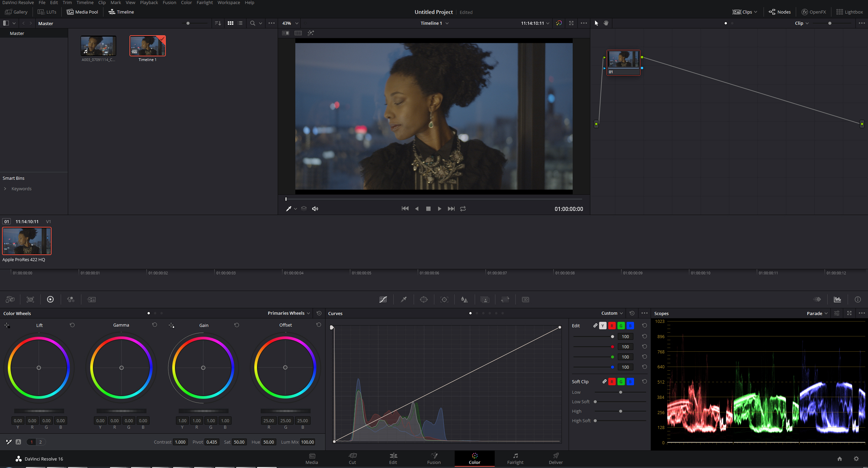Open the Blur palette icon
This screenshot has width=868, height=468.
pos(464,299)
